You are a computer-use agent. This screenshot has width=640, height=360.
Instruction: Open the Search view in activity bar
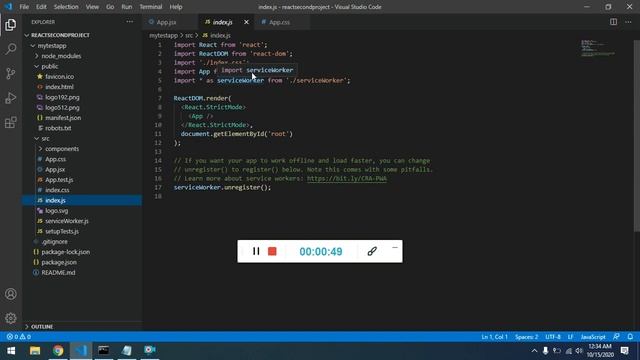[11, 49]
